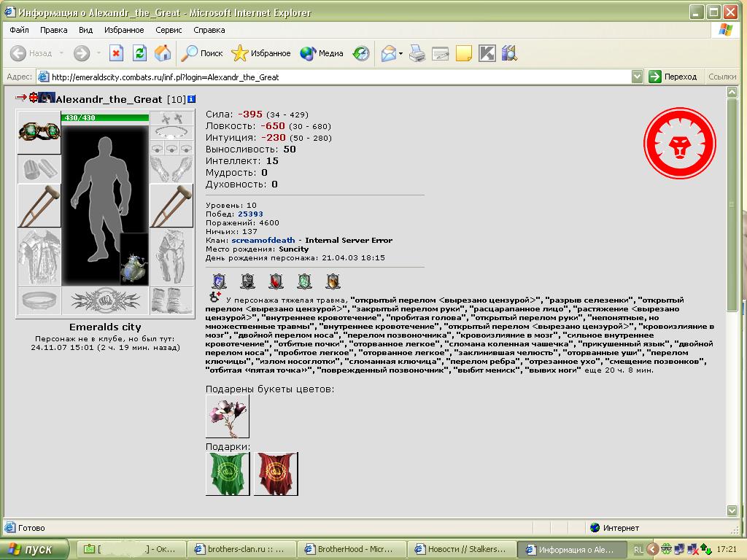The image size is (747, 560).
Task: Print the page with printer icon
Action: coord(417,53)
